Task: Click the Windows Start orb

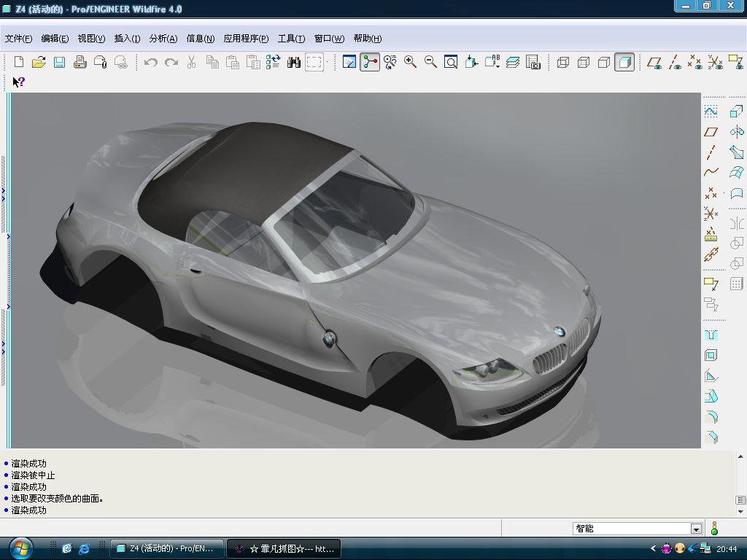Action: point(21,548)
